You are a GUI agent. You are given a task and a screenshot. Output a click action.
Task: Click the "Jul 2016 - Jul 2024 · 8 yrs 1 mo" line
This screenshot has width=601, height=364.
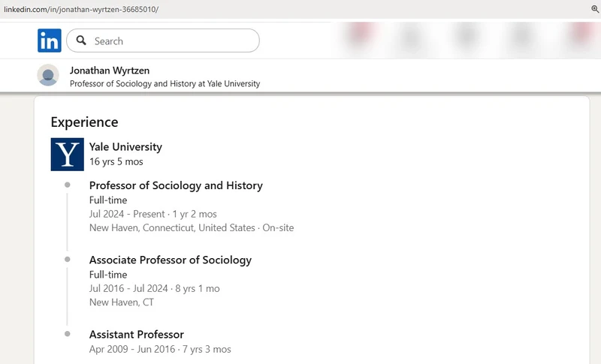[155, 289]
